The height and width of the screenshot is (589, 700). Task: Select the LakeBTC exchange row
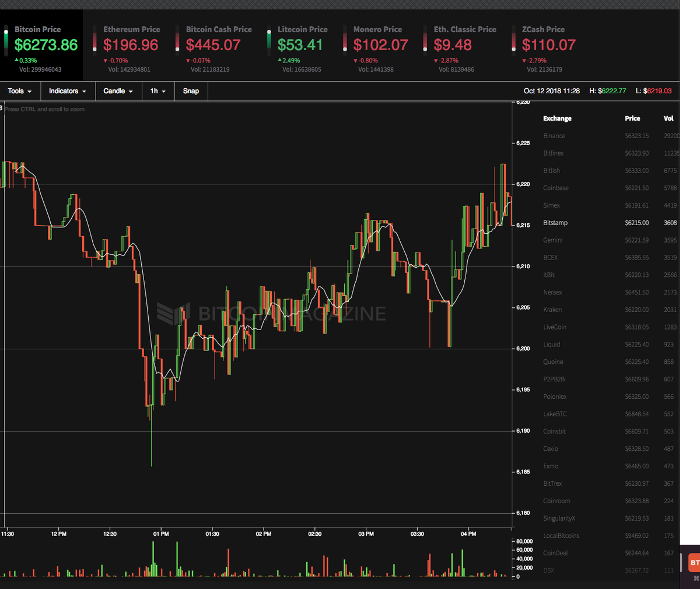point(611,414)
